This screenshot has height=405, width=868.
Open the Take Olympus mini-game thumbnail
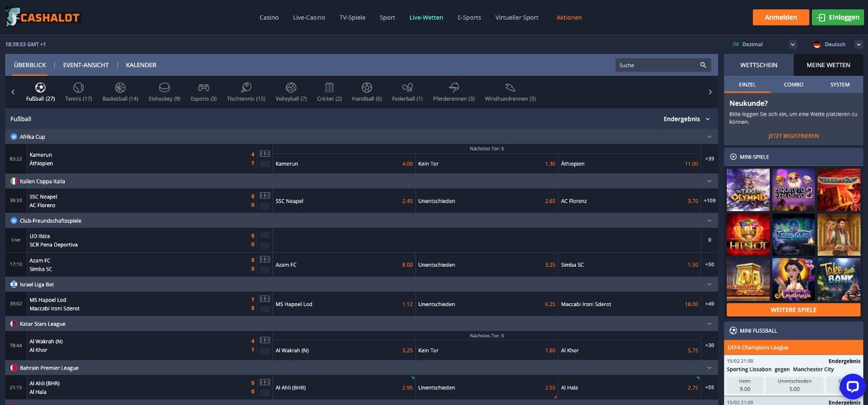click(748, 190)
